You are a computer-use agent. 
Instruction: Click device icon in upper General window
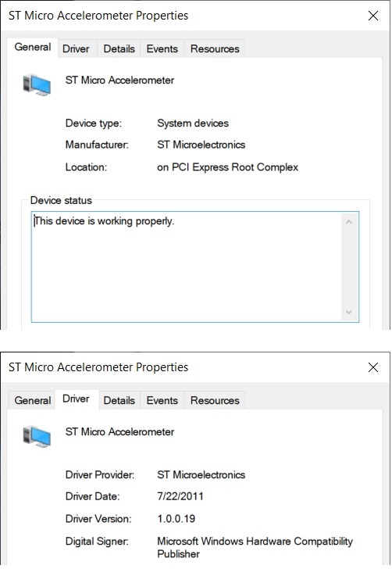click(x=37, y=84)
